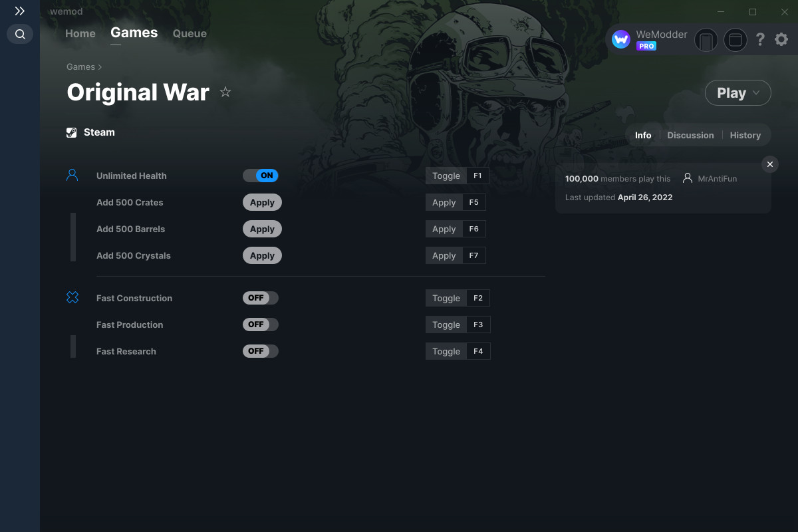This screenshot has height=532, width=798.
Task: Expand the sidebar with double chevron icon
Action: 20,11
